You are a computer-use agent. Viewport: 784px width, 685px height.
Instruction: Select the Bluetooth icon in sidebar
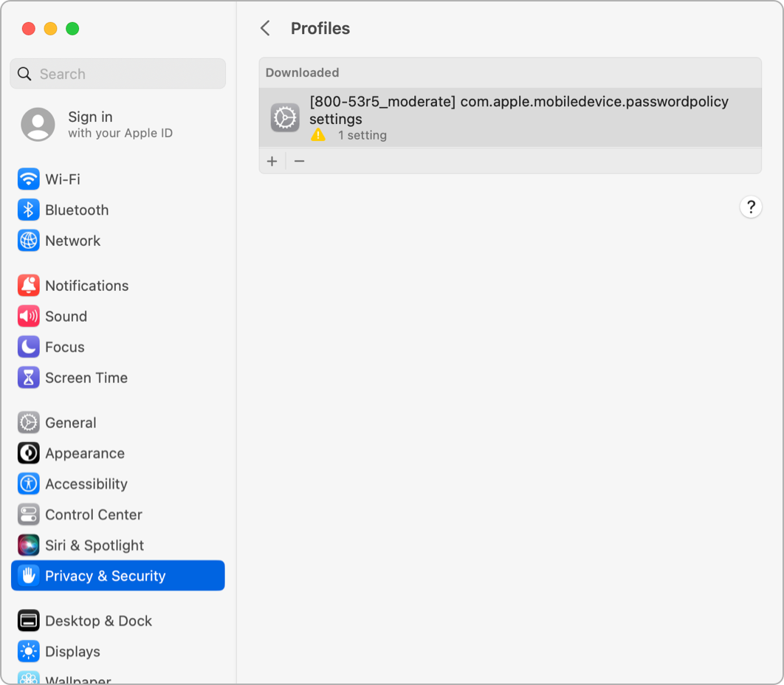tap(29, 210)
